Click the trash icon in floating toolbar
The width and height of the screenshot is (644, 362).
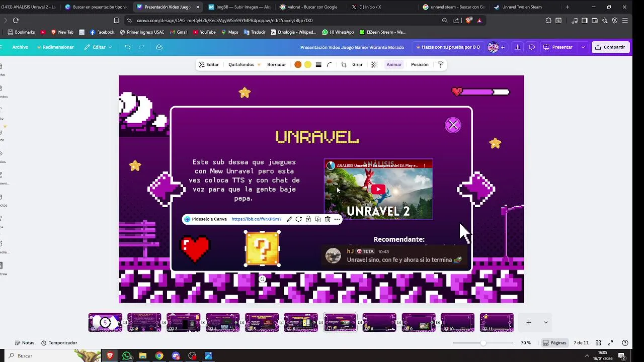328,219
